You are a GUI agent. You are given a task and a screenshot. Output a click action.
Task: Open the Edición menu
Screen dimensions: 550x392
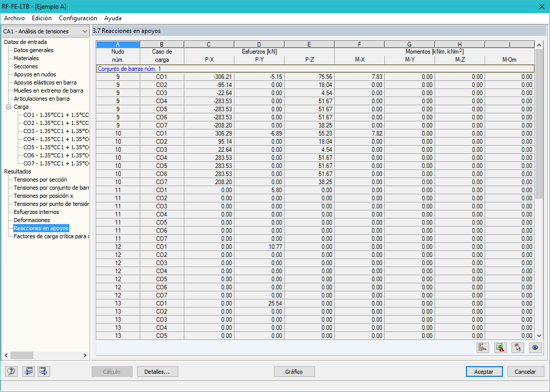42,18
